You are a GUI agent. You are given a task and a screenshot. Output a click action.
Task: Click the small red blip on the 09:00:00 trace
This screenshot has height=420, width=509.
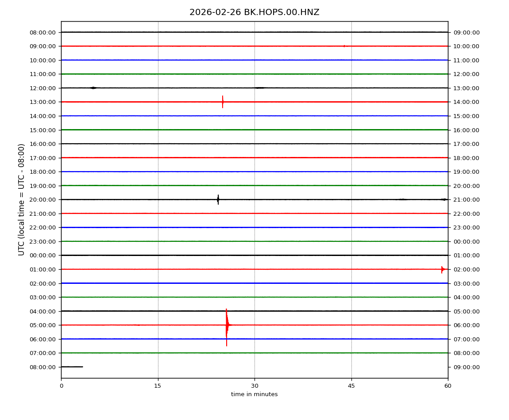(x=344, y=46)
